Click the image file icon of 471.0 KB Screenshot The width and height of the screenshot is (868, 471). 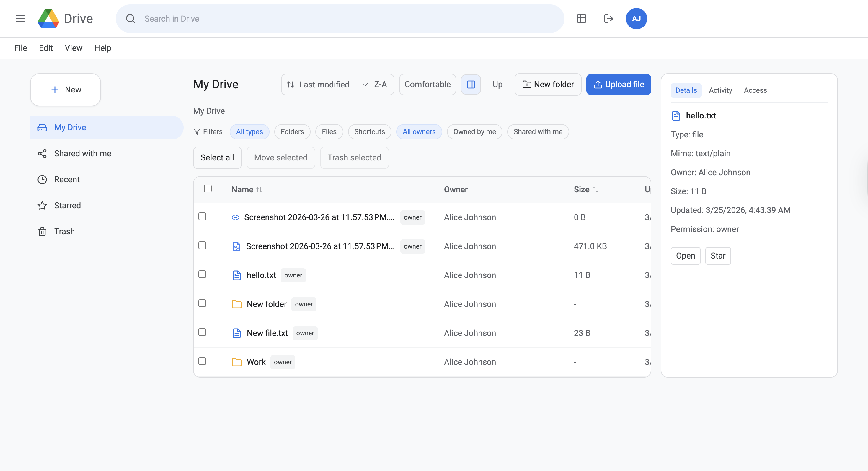[x=236, y=246]
